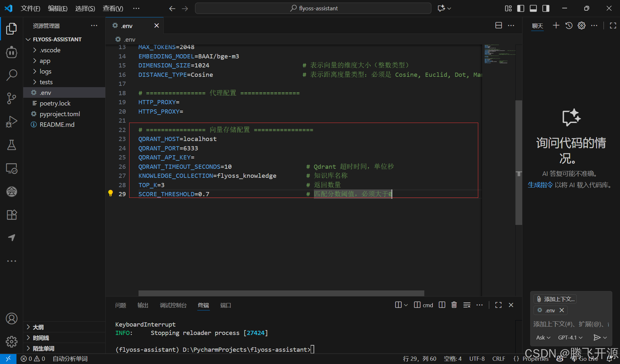Open the GPT-4.1 model dropdown
This screenshot has height=364, width=620.
(x=570, y=338)
